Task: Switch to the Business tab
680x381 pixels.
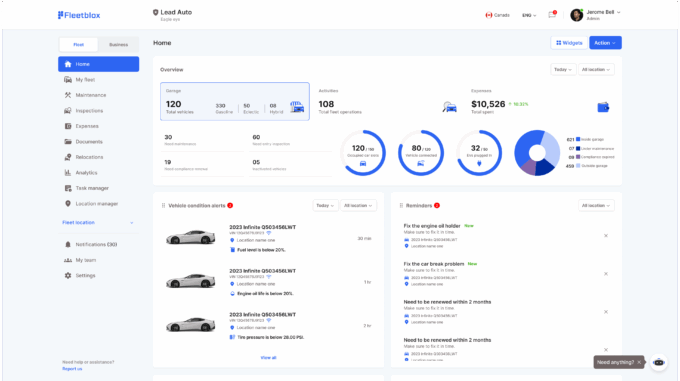Action: pos(118,45)
